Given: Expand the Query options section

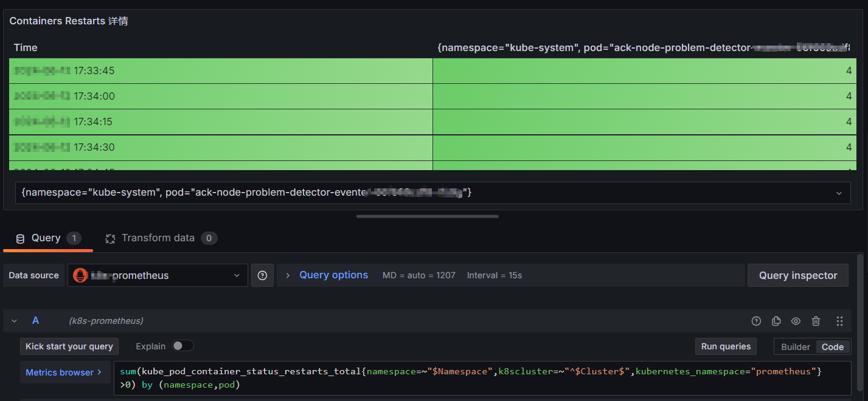Looking at the screenshot, I should 333,275.
